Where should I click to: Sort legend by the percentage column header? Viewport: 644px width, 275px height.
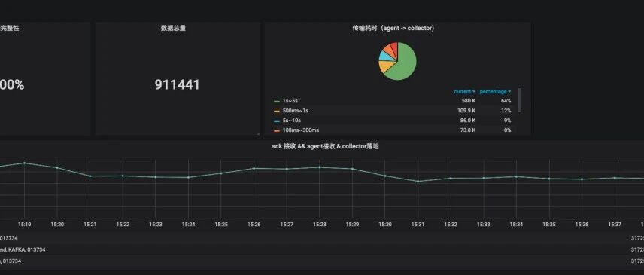[495, 92]
